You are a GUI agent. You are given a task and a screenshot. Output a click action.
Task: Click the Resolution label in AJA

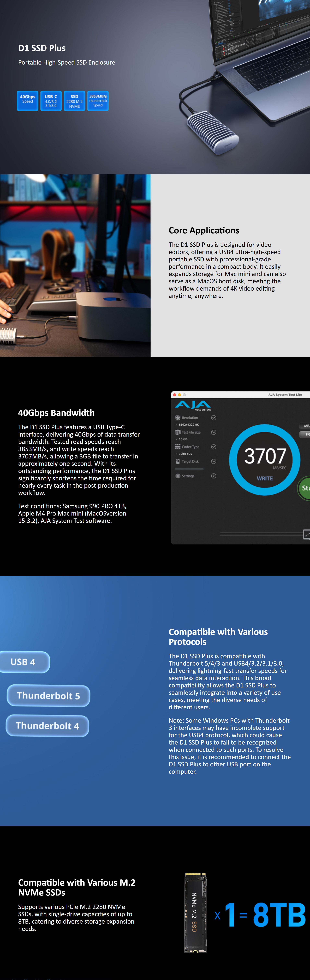tap(190, 418)
